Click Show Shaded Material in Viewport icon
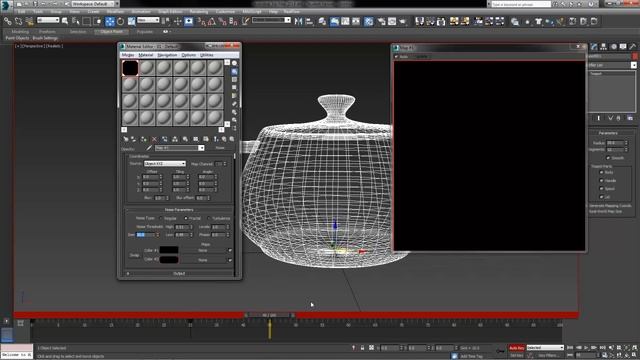 [x=206, y=139]
